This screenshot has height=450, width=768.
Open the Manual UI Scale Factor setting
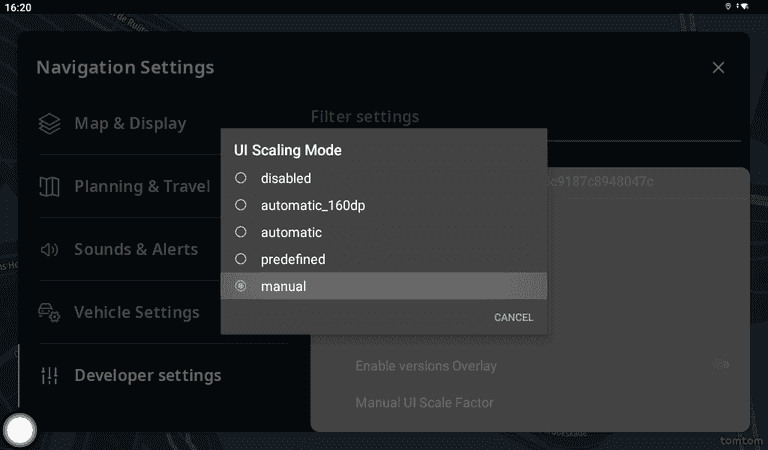point(425,403)
